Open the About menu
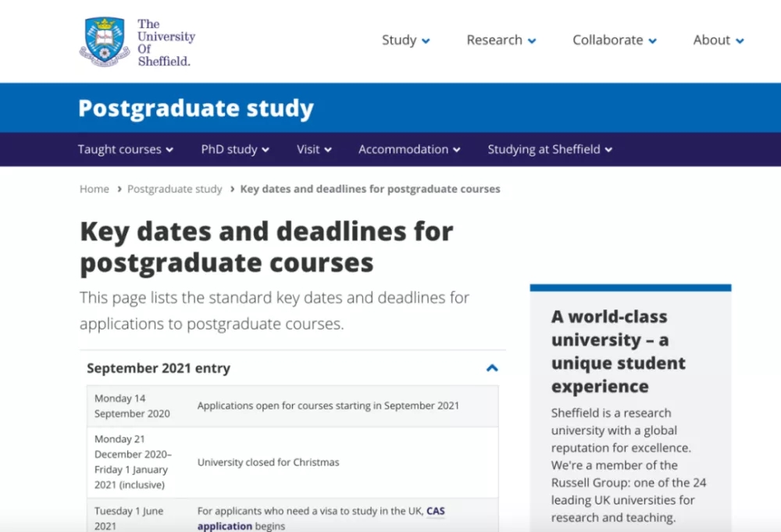The image size is (781, 532). click(x=719, y=40)
